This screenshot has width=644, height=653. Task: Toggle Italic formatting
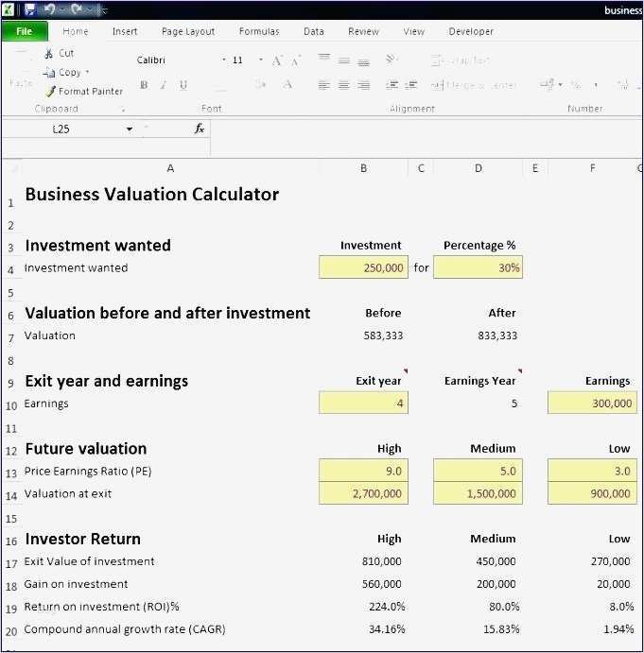pos(164,85)
